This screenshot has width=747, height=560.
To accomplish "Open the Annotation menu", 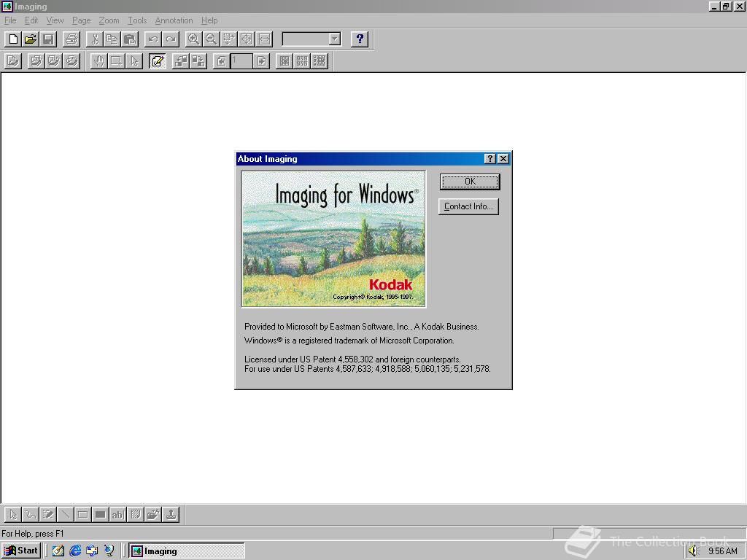I will click(x=174, y=20).
